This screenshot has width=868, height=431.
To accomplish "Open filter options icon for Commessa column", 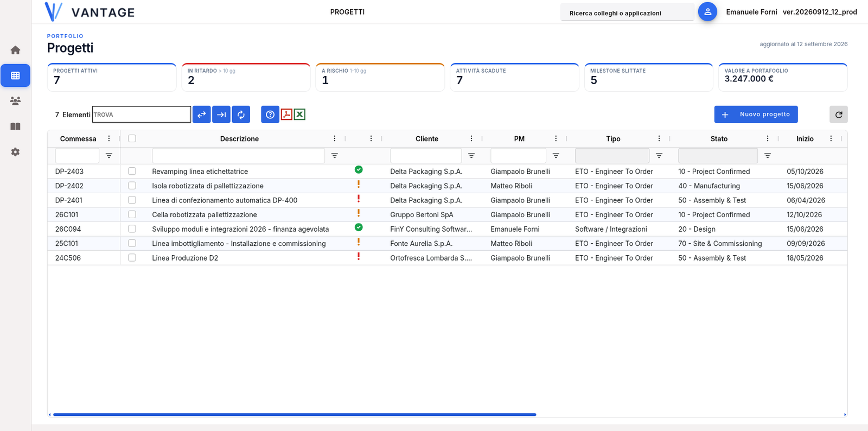I will [x=109, y=156].
